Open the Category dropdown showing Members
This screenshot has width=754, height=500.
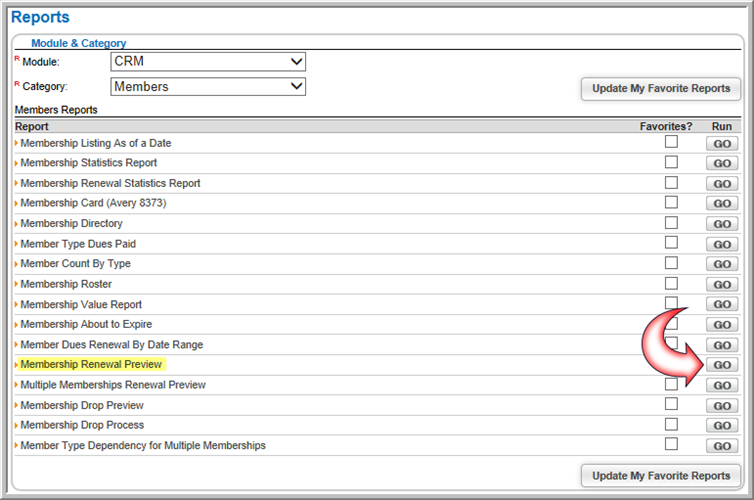208,87
